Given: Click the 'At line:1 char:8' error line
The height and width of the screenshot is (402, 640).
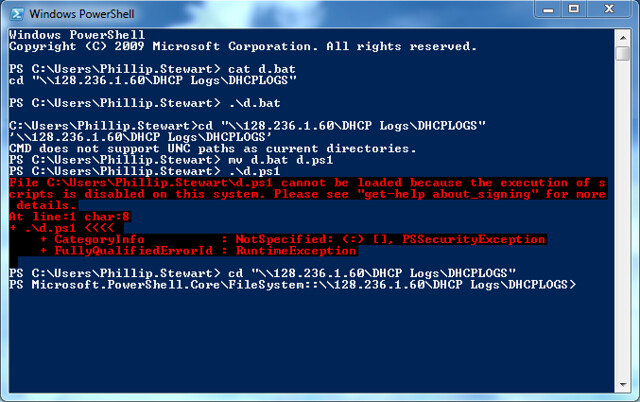Looking at the screenshot, I should coord(69,217).
